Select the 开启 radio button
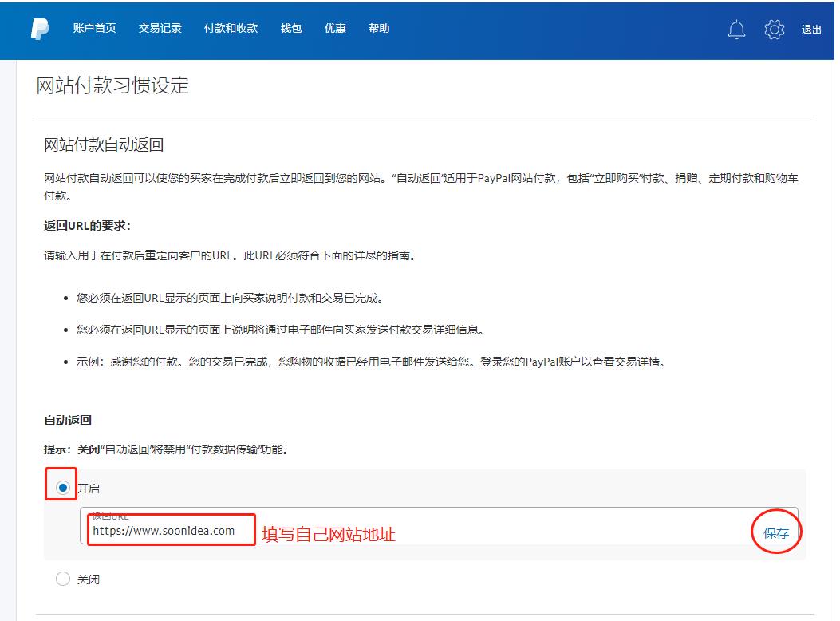 64,488
